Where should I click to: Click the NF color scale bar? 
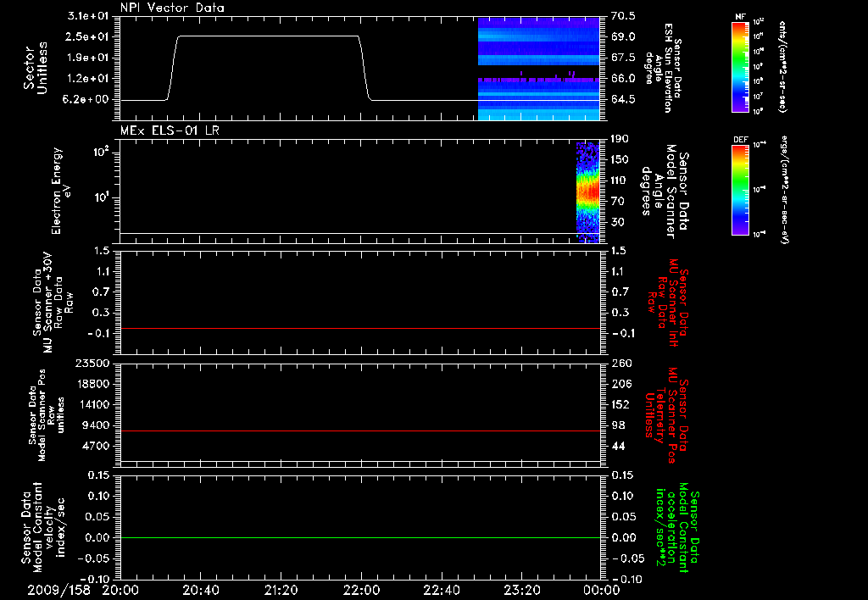(741, 67)
